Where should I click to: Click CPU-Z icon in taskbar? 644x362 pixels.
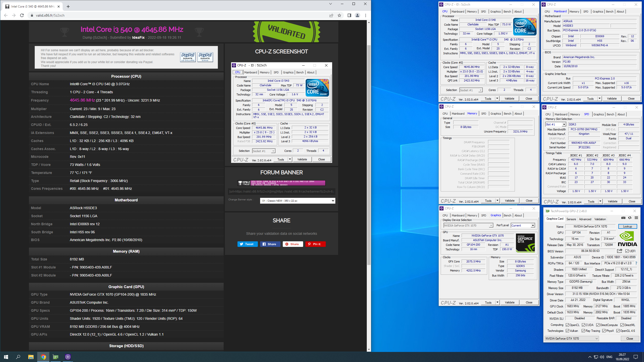68,357
